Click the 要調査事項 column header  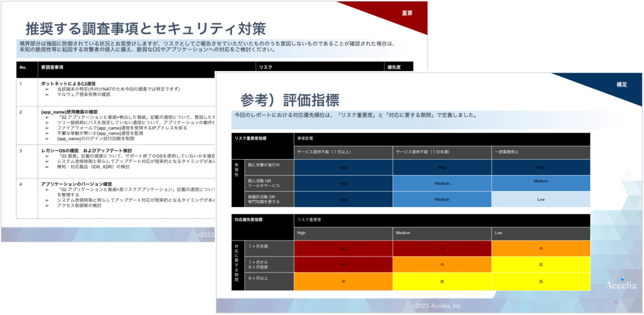click(x=52, y=67)
